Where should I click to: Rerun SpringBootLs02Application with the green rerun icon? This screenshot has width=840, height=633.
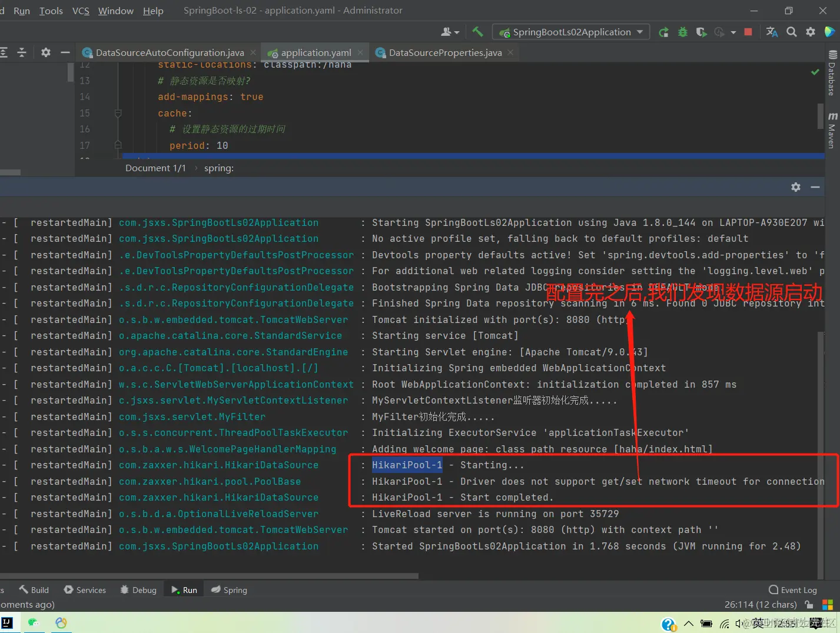663,32
